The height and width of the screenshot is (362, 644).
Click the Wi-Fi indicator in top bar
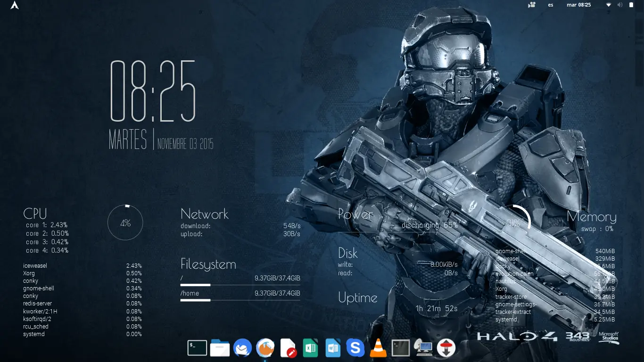point(609,5)
